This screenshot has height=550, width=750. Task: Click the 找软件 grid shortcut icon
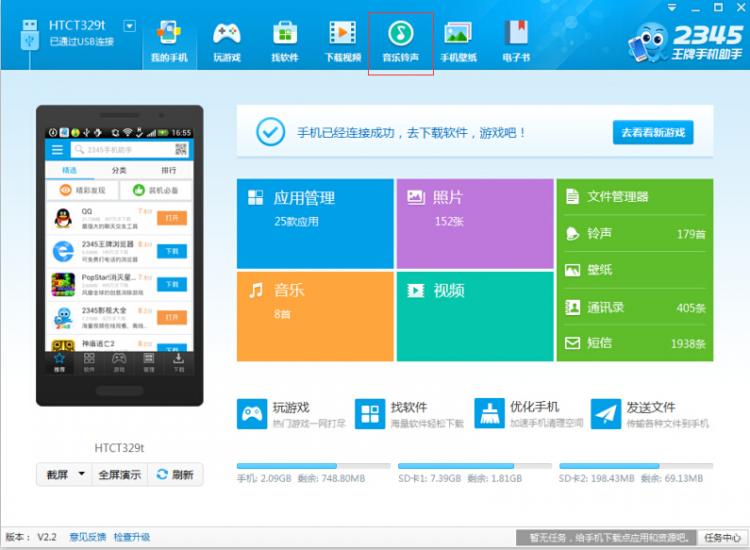click(370, 414)
